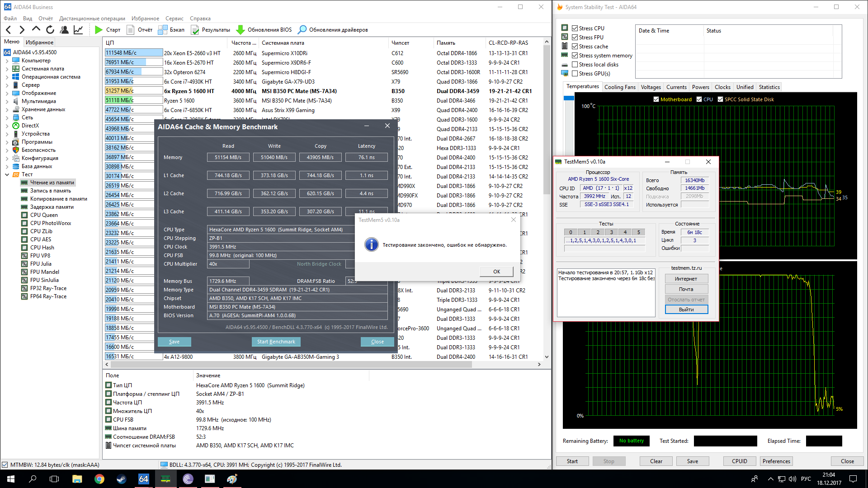Expand the DirectX tree node
The width and height of the screenshot is (868, 488).
(x=7, y=126)
